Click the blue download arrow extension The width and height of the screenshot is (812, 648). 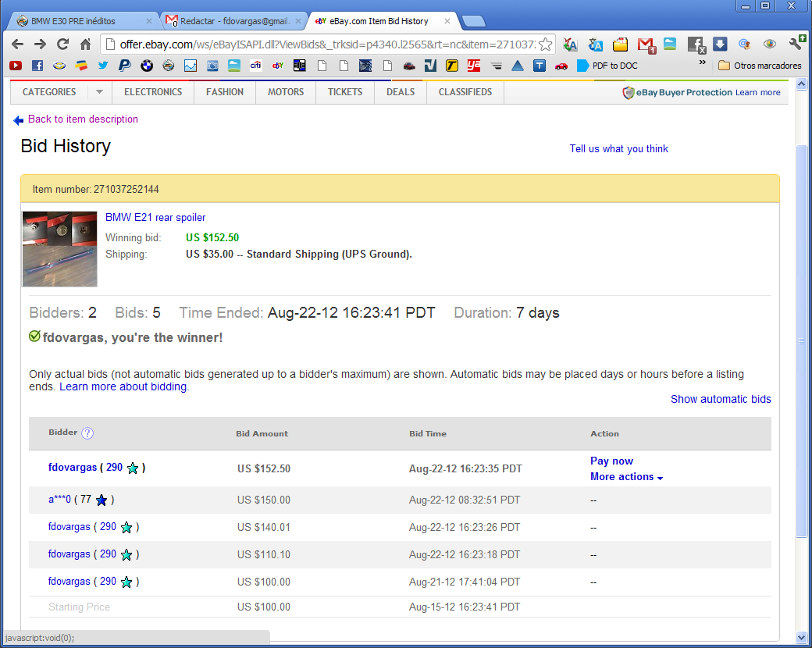tap(720, 45)
